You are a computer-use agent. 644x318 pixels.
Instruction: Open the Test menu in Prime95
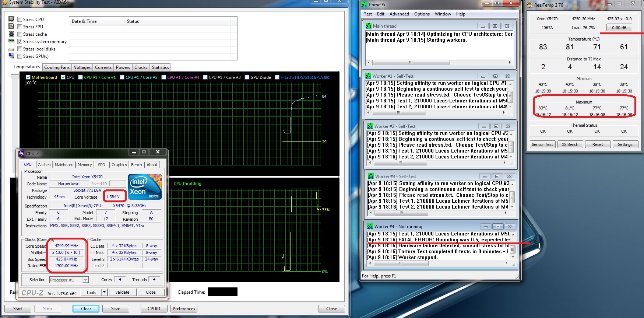tap(368, 14)
